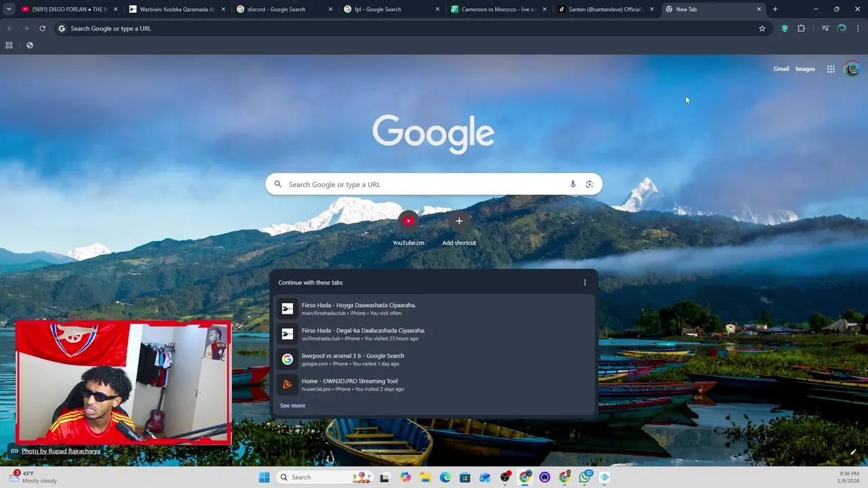Switch to the Cameroon vs Morocco tab
Image resolution: width=868 pixels, height=488 pixels.
[x=499, y=9]
